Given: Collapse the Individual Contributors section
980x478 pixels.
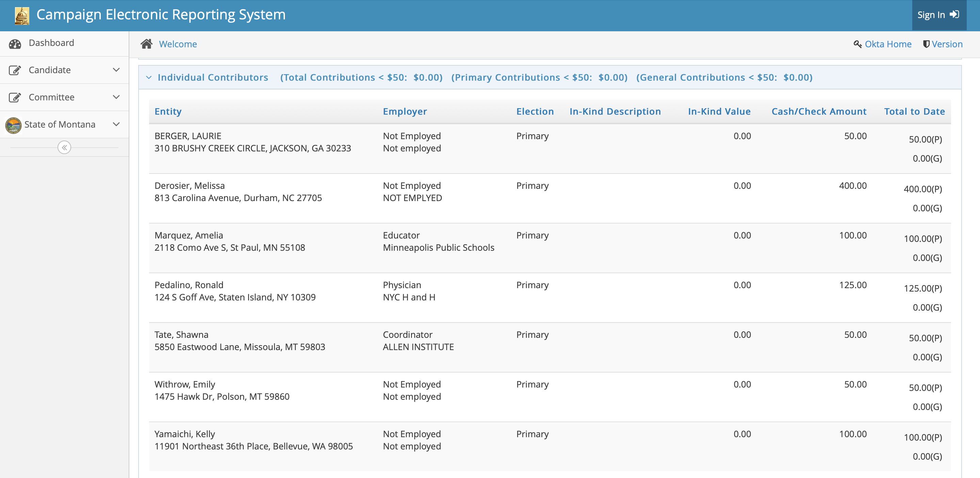Looking at the screenshot, I should click(149, 78).
